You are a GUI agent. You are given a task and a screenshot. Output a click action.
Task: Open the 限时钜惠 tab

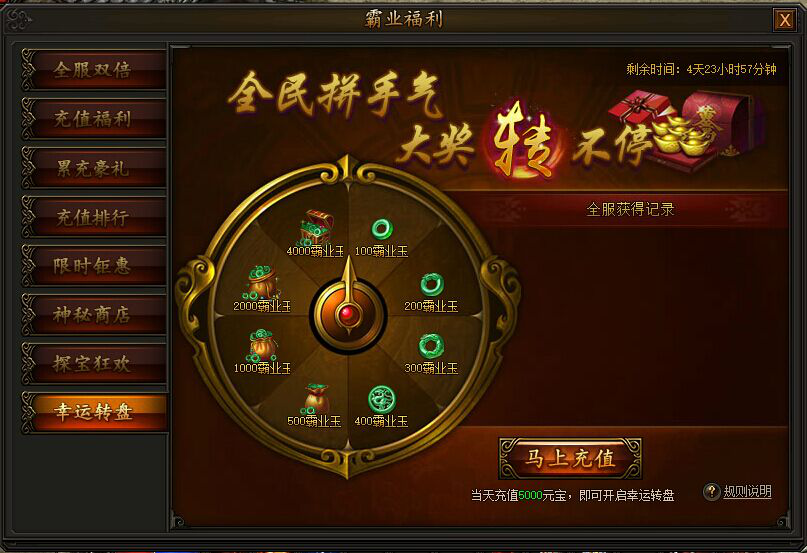click(94, 266)
